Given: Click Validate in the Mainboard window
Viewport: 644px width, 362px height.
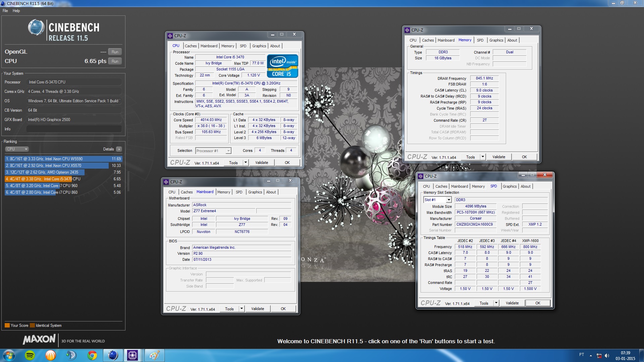Looking at the screenshot, I should click(258, 309).
